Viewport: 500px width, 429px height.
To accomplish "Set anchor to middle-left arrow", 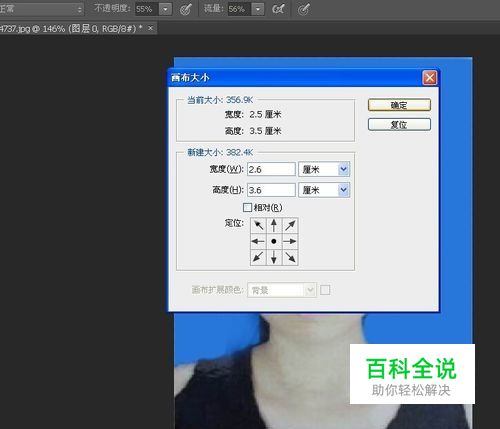I will pos(258,241).
